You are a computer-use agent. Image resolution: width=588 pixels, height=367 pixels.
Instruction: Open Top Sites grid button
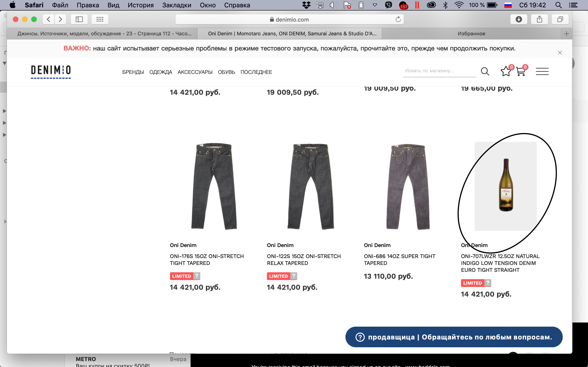pos(100,19)
